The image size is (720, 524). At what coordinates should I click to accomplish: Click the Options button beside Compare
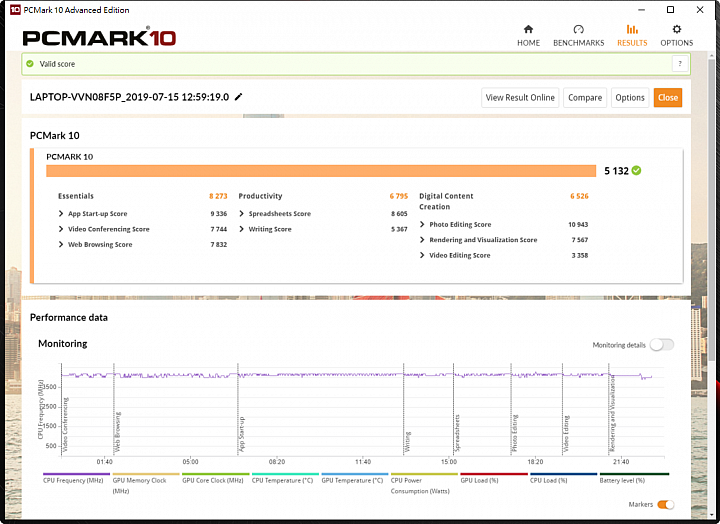click(x=630, y=97)
